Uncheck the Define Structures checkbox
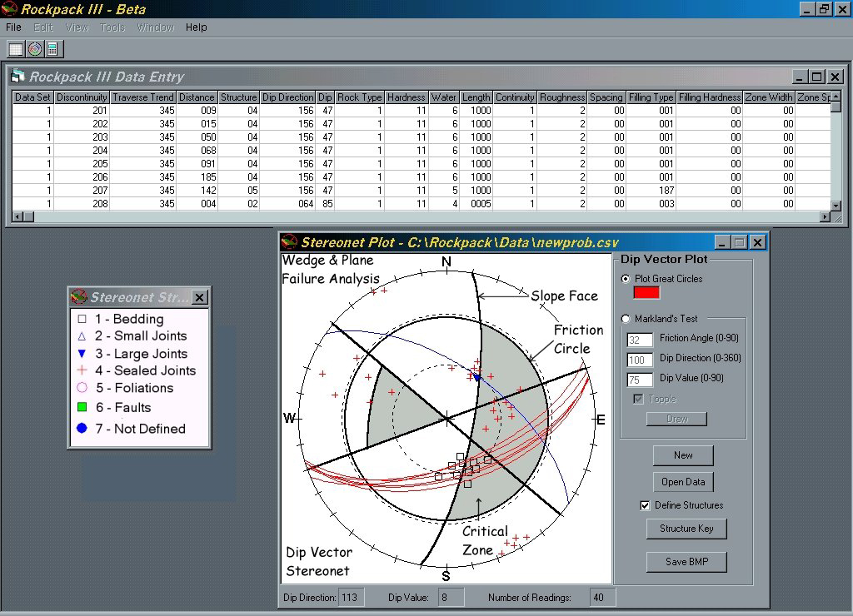 pos(644,505)
